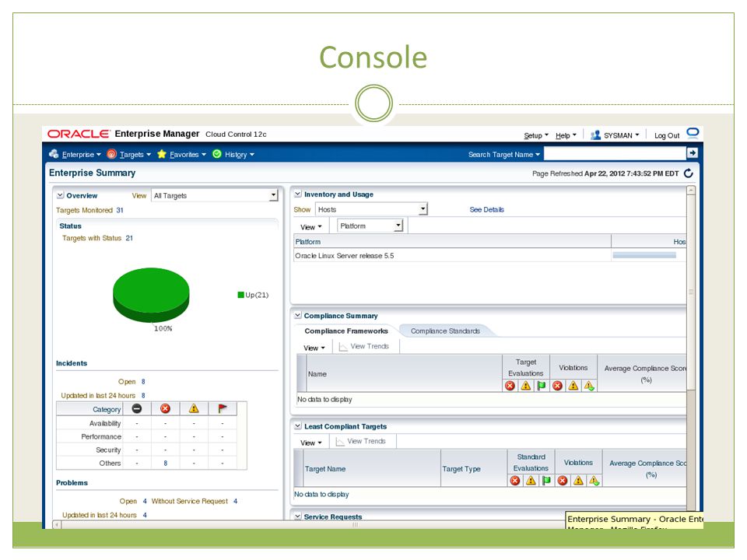Open the Search Target Name dropdown
Viewport: 747px width, 560px height.
click(x=503, y=155)
